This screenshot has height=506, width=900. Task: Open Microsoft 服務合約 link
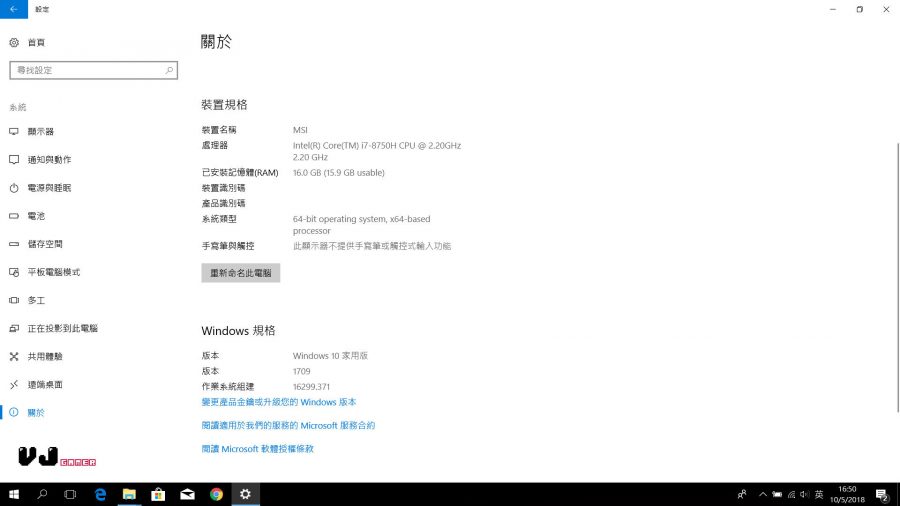point(288,426)
